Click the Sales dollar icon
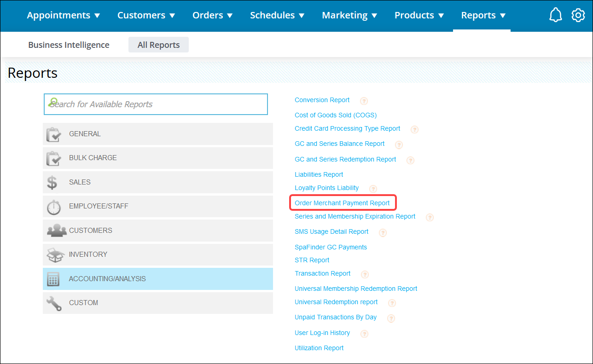 click(53, 182)
